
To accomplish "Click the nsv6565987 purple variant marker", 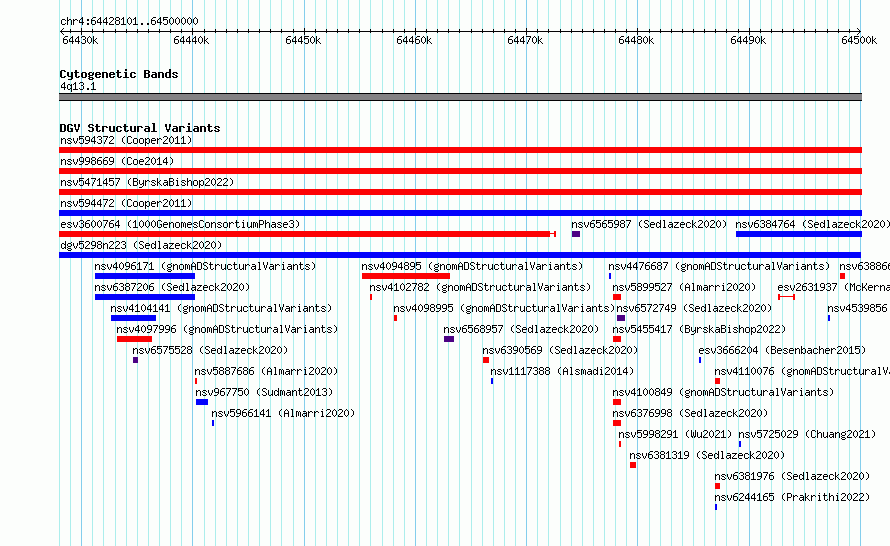I will click(x=576, y=234).
